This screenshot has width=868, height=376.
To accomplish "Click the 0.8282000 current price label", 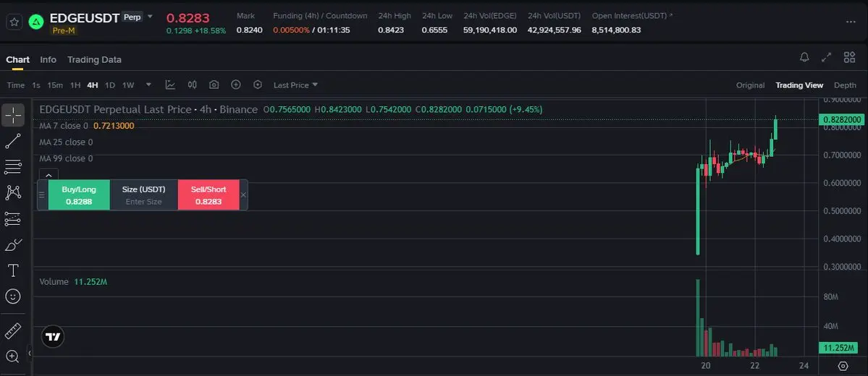I will click(x=841, y=119).
